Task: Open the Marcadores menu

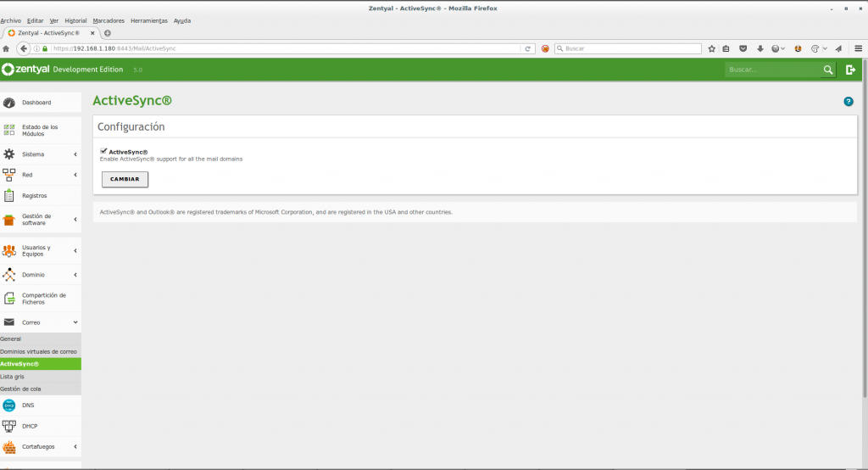Action: point(108,20)
